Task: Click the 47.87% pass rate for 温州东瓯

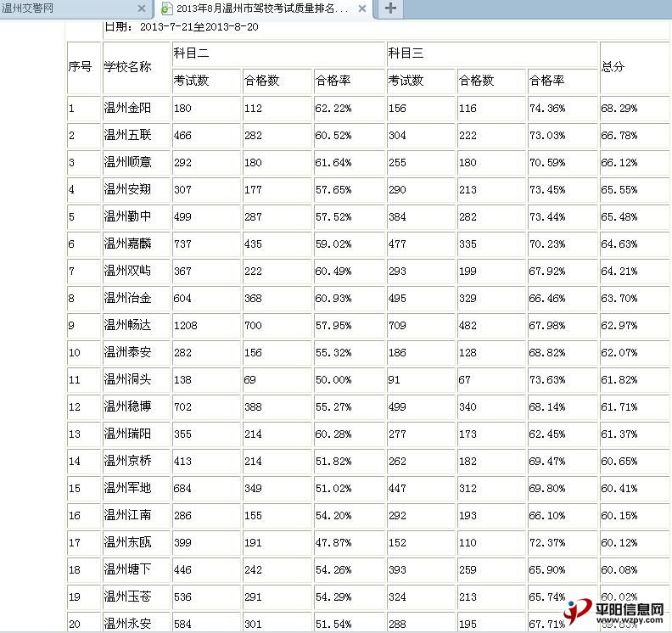Action: coord(333,542)
